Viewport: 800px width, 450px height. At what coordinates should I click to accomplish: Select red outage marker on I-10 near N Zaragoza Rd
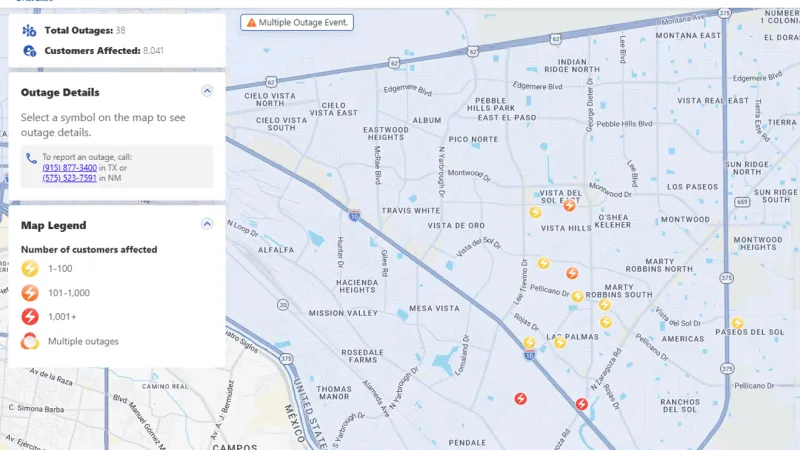point(582,404)
